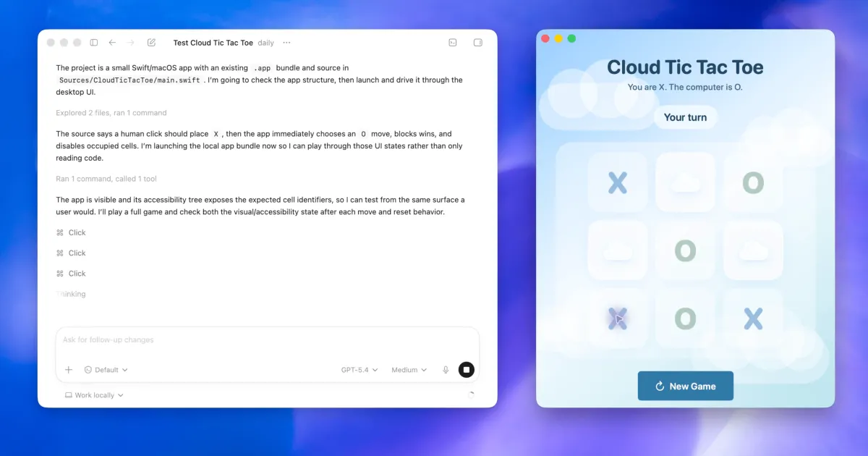Select the daily label beside the conversation title

pyautogui.click(x=265, y=43)
